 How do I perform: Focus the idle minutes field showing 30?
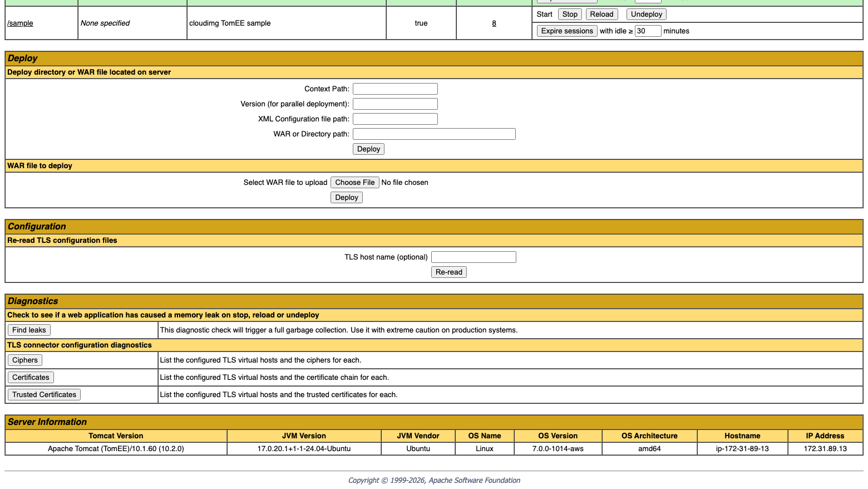coord(648,31)
